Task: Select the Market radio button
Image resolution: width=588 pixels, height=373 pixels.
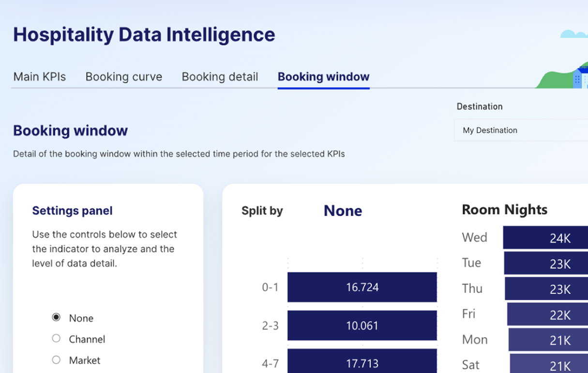Action: (57, 360)
